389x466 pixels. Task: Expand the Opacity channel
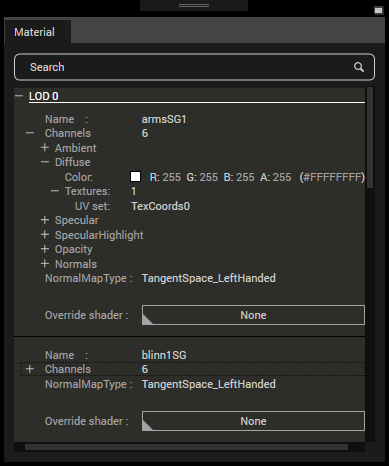pos(45,249)
